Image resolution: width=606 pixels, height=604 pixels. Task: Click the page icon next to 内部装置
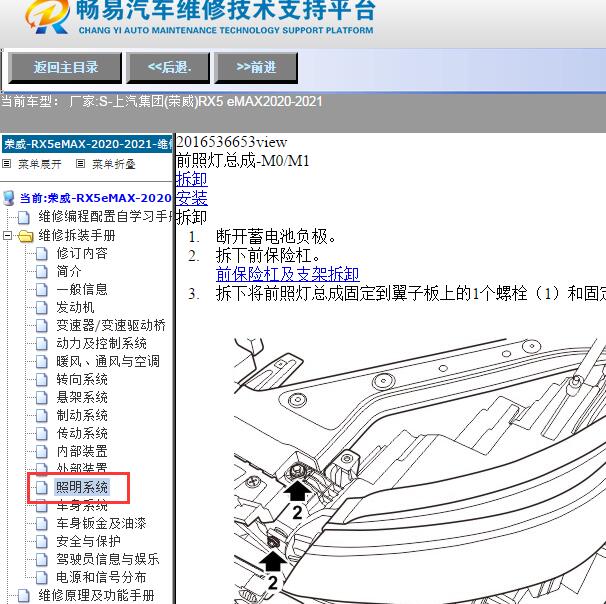[x=42, y=452]
